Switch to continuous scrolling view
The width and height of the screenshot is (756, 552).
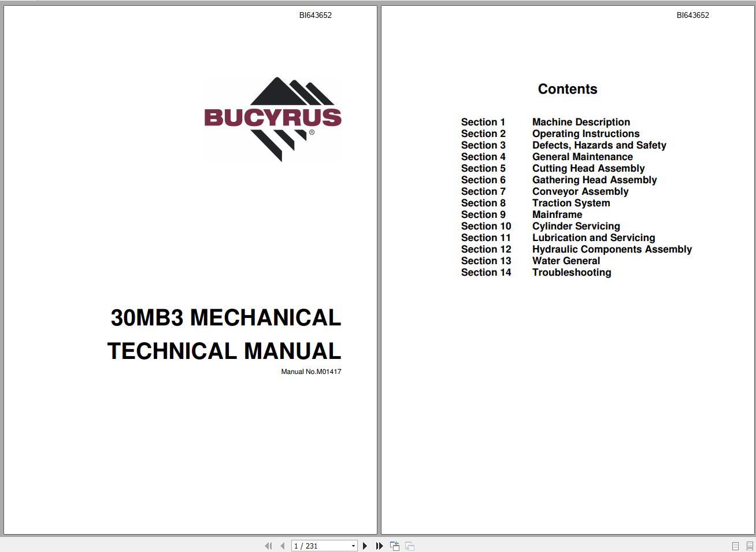tap(750, 546)
